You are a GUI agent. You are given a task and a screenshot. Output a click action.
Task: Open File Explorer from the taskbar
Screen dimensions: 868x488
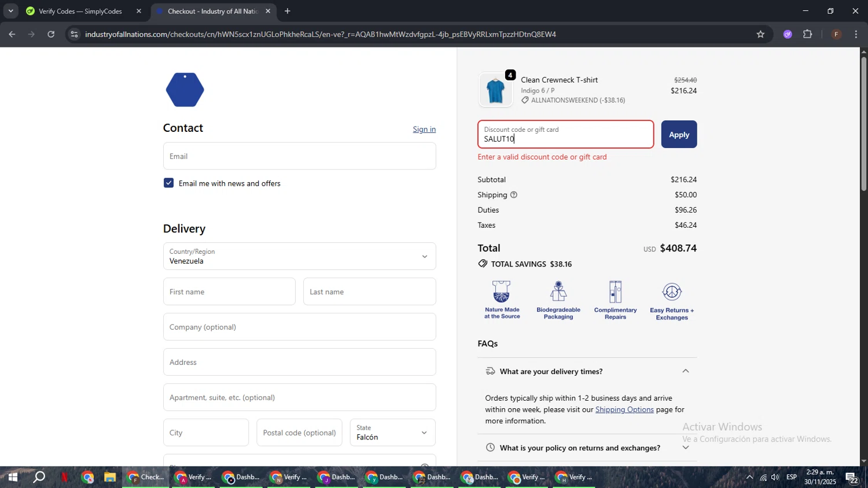[x=110, y=478]
